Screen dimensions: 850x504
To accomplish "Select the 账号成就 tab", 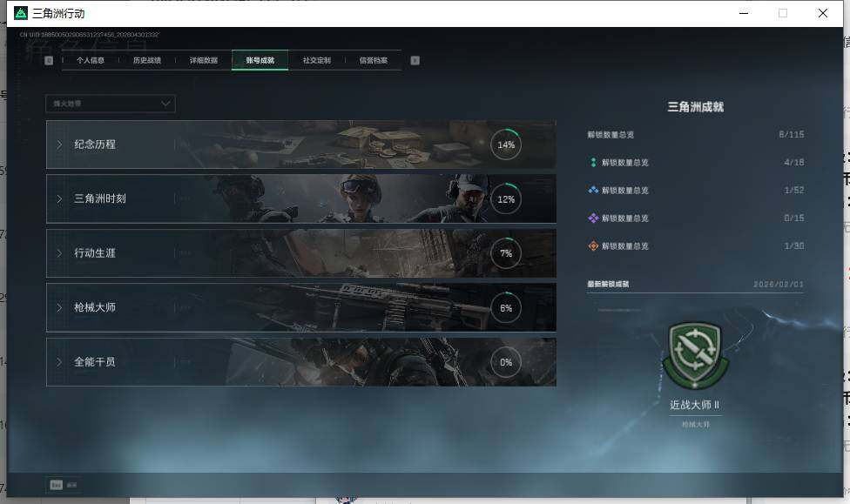I will pyautogui.click(x=260, y=60).
